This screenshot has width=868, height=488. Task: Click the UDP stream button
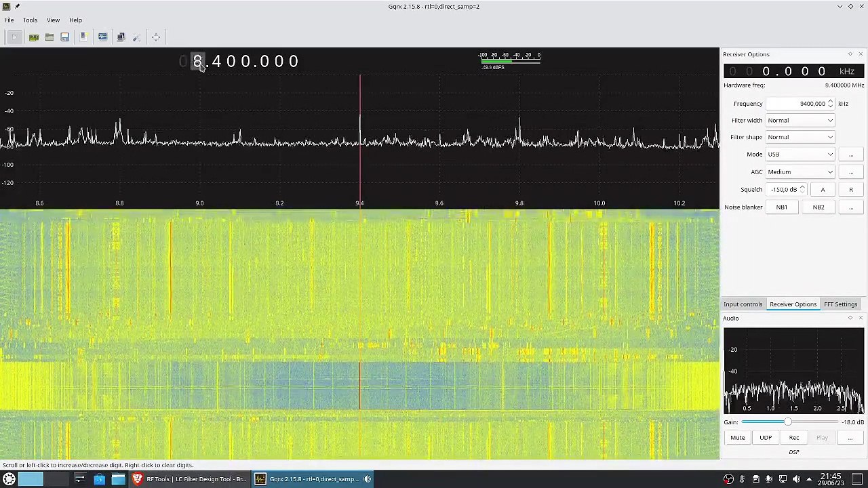(x=766, y=438)
